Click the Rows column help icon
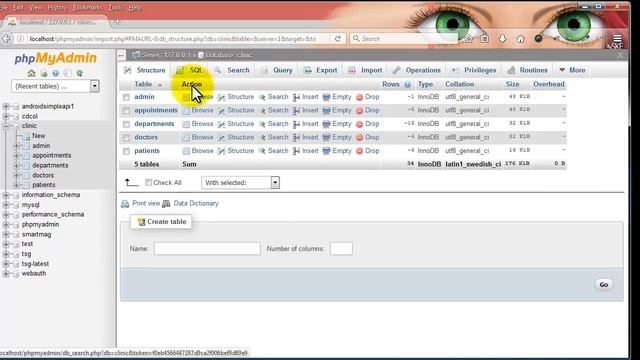 [x=407, y=84]
